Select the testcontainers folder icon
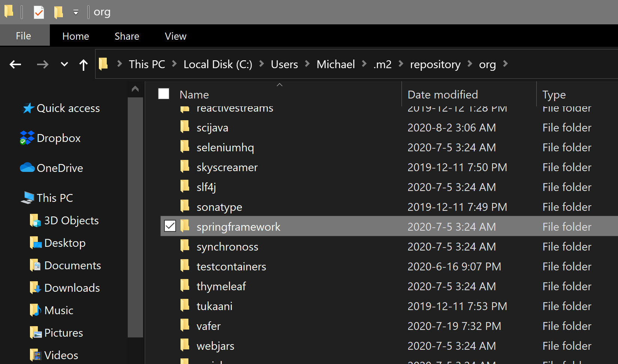The height and width of the screenshot is (364, 618). [185, 266]
